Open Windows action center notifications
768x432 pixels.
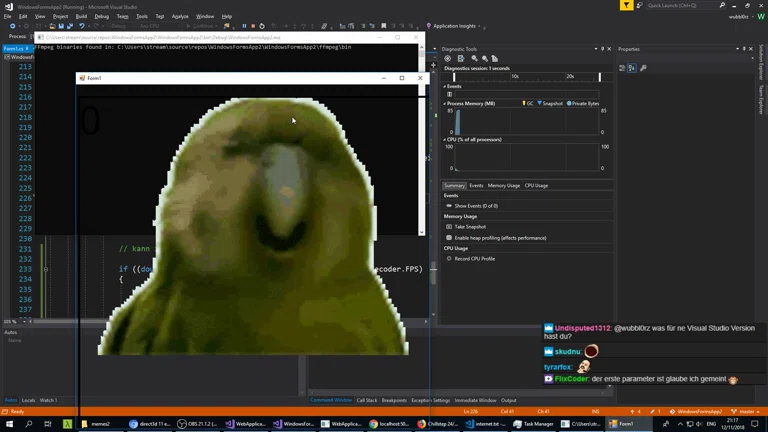click(x=755, y=424)
